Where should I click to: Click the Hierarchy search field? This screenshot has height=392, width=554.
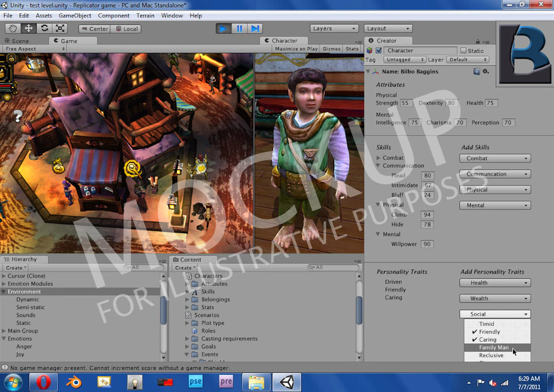[x=144, y=267]
